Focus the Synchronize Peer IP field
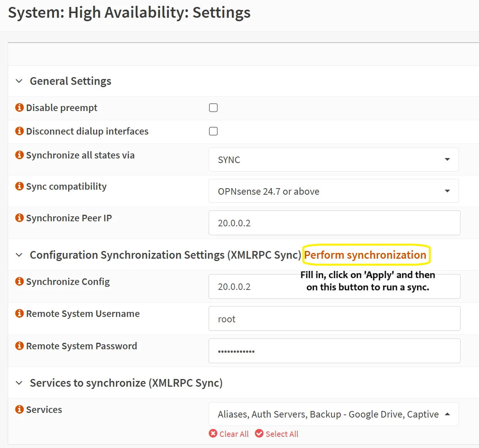 coord(334,223)
